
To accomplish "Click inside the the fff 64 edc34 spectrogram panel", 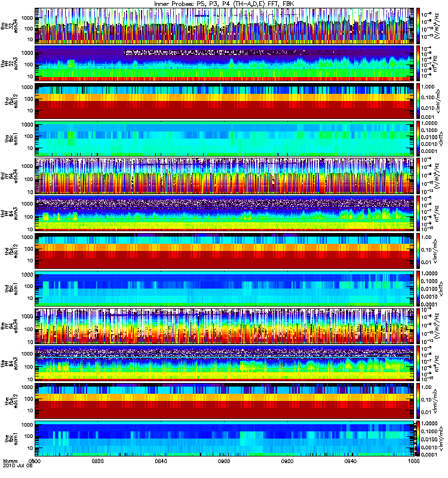I will (x=224, y=326).
